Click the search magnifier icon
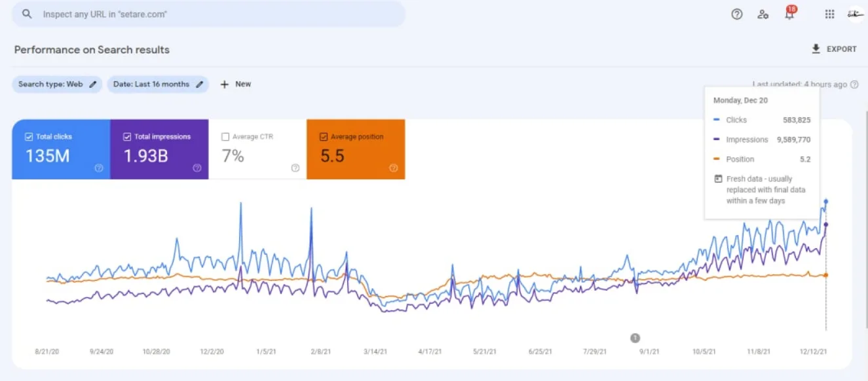Viewport: 868px width, 381px height. (x=27, y=14)
